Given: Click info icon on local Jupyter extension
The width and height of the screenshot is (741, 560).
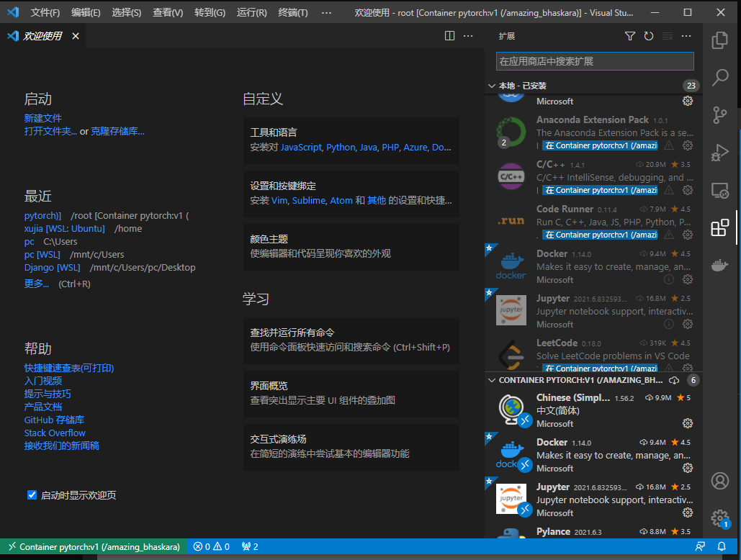Looking at the screenshot, I should (x=669, y=324).
